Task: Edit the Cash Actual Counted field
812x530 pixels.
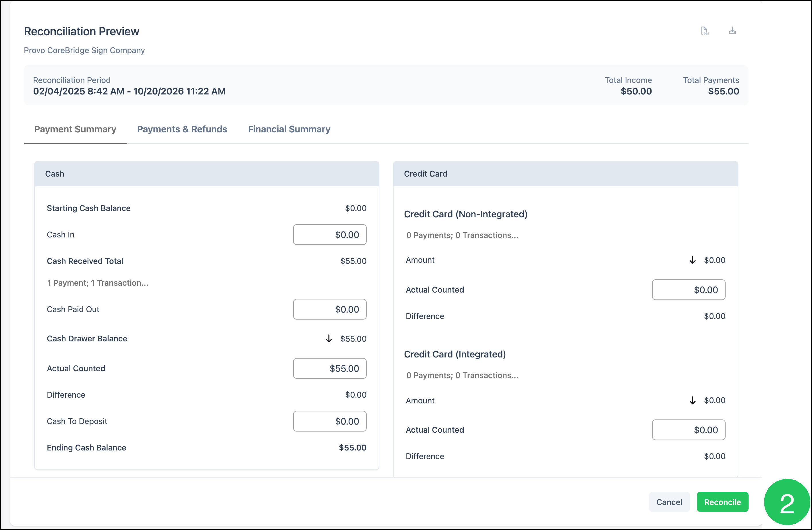Action: 330,368
